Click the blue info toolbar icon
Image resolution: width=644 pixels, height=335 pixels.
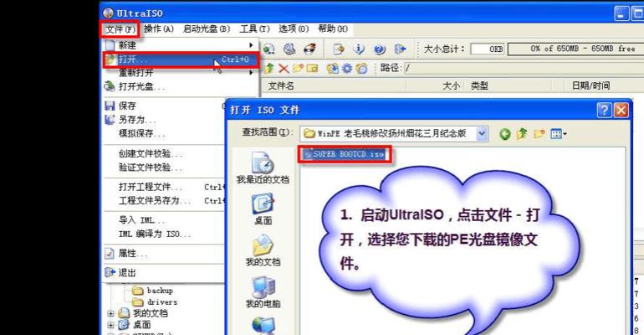(x=360, y=49)
